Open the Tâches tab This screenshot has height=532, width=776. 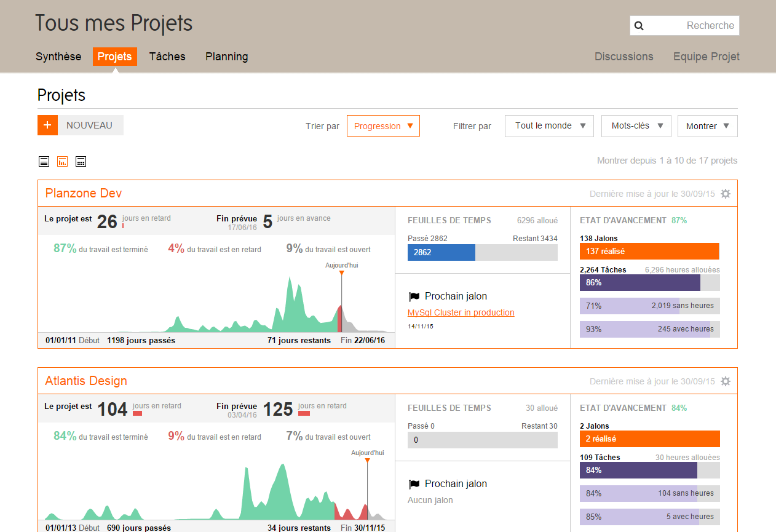(x=167, y=57)
